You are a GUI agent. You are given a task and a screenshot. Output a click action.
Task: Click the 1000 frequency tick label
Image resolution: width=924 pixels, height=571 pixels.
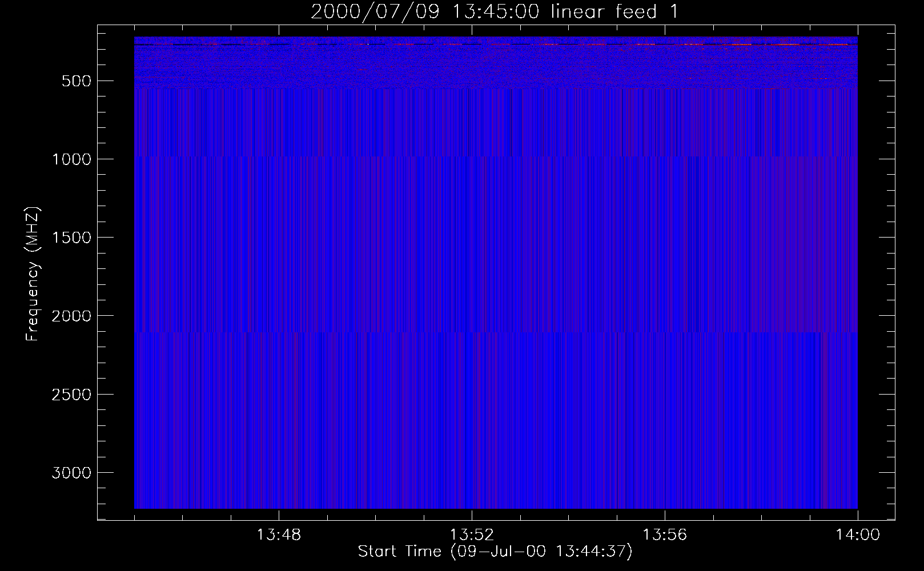pos(71,159)
